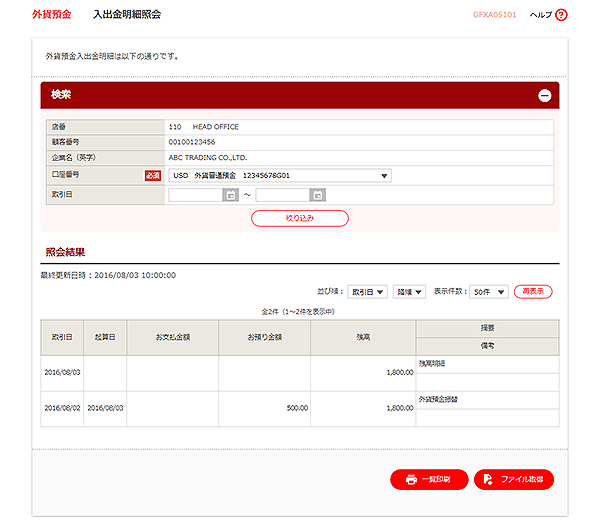Click the screen ID GFXA05101
Viewport: 600px width, 532px height.
tap(494, 15)
